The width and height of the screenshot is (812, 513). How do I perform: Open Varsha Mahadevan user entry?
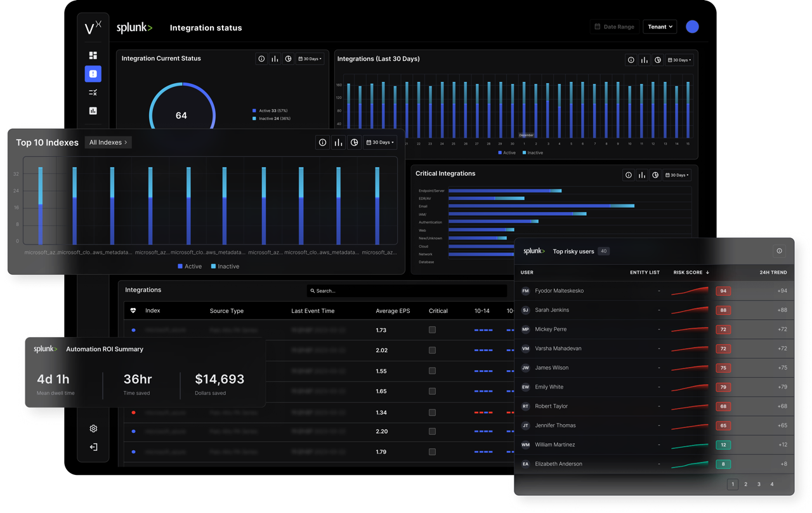558,349
